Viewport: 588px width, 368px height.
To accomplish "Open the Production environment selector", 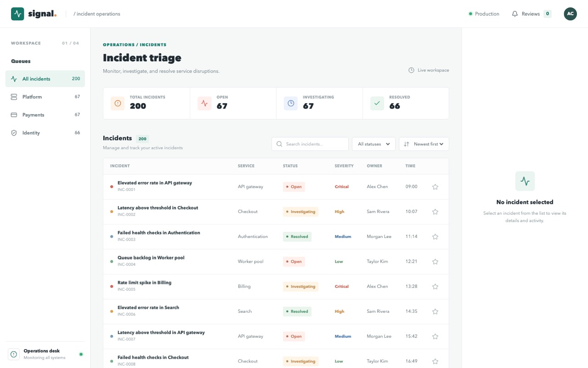I will (x=484, y=14).
